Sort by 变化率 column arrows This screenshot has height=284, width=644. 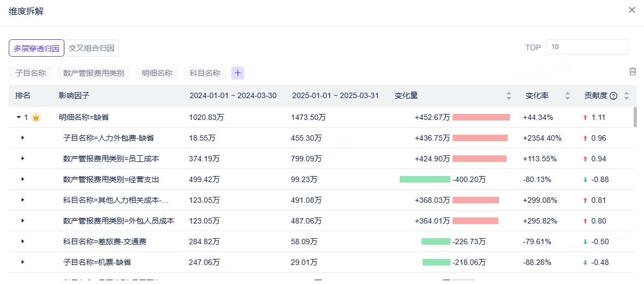[x=568, y=96]
